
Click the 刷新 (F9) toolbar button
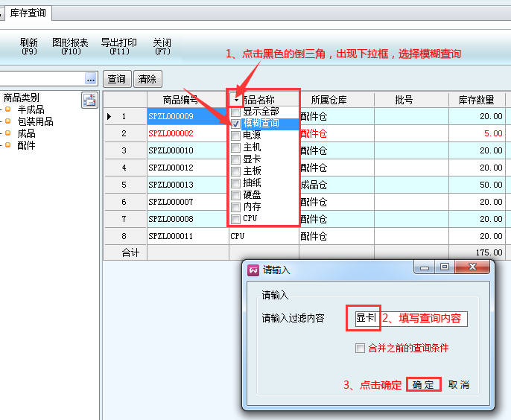29,47
